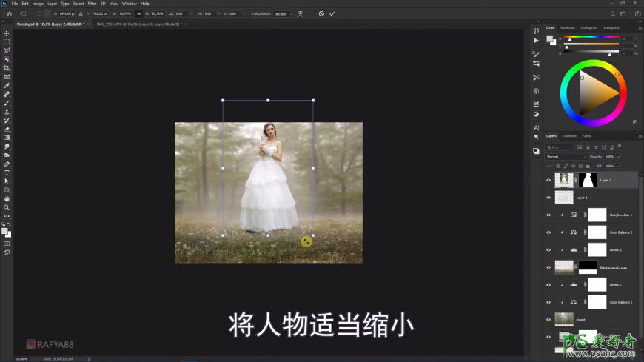Open the Filter menu

[x=92, y=3]
